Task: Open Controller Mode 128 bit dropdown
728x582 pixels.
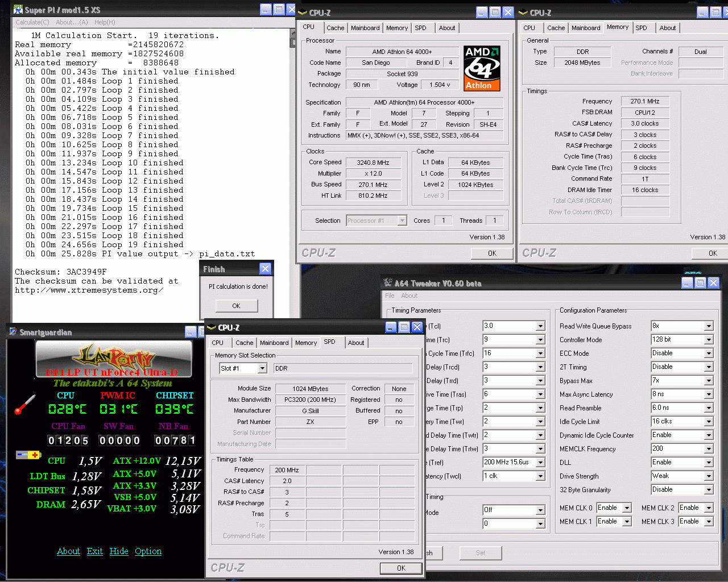Action: click(709, 340)
